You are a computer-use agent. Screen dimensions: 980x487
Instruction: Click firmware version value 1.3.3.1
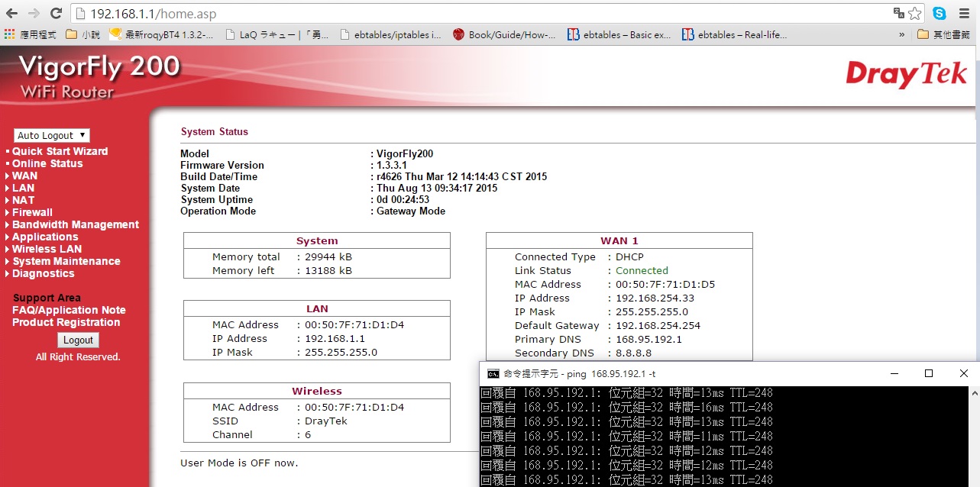pos(394,165)
